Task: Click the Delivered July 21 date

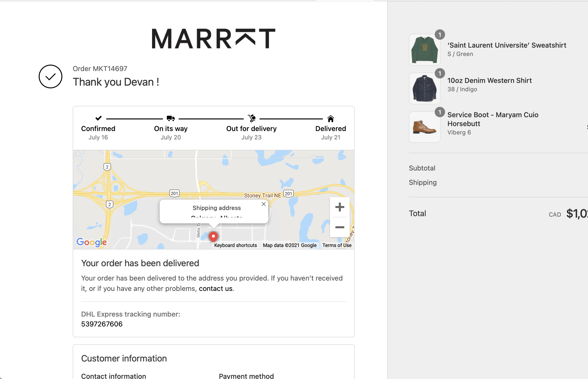Action: tap(331, 137)
